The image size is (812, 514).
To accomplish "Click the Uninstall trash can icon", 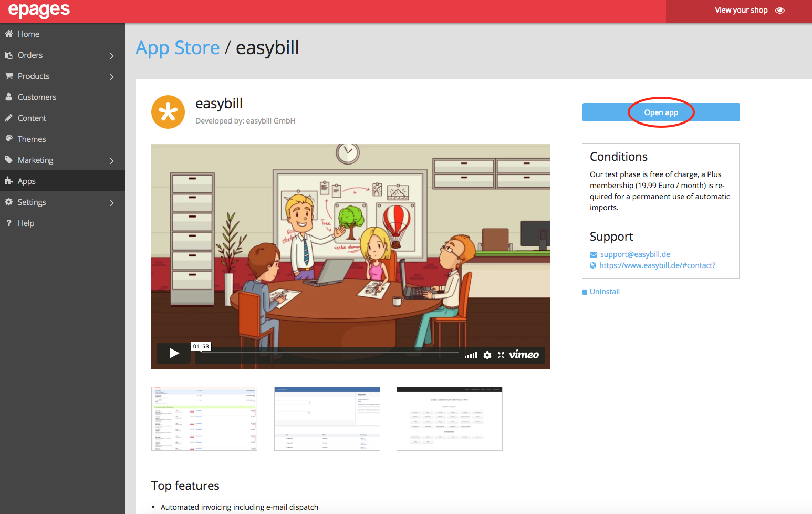I will [x=585, y=292].
